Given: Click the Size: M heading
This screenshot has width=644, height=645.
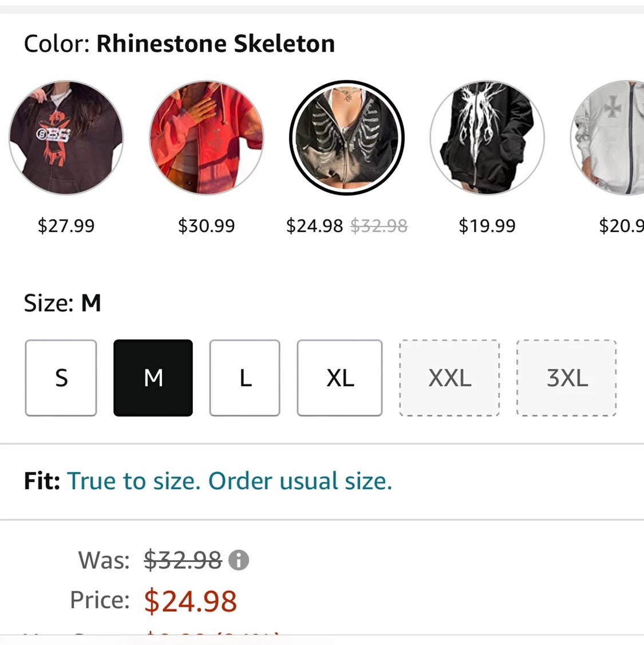Looking at the screenshot, I should point(62,303).
